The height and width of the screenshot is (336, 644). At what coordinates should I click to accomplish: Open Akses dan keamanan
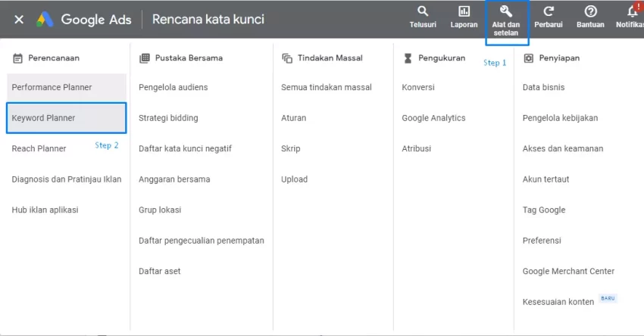point(563,148)
